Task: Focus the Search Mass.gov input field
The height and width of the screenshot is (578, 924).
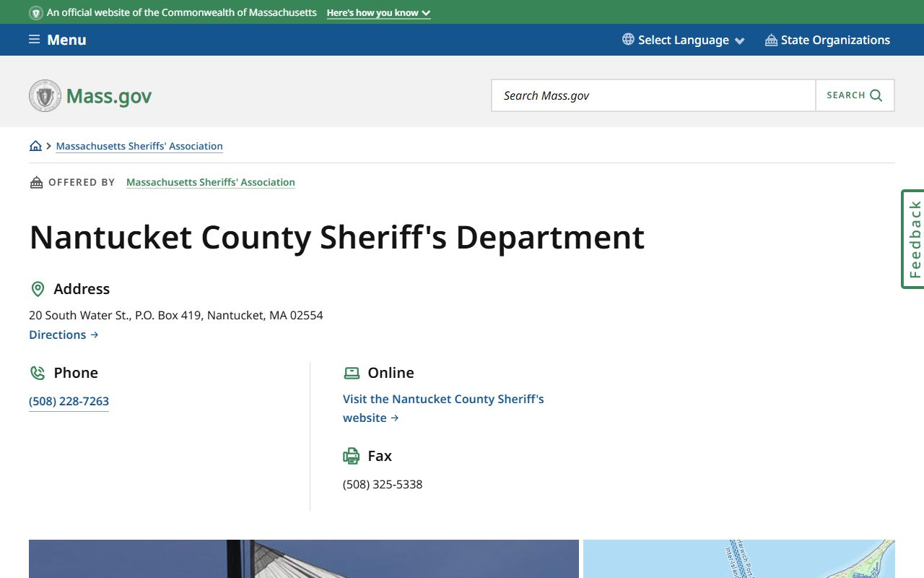Action: (x=653, y=95)
